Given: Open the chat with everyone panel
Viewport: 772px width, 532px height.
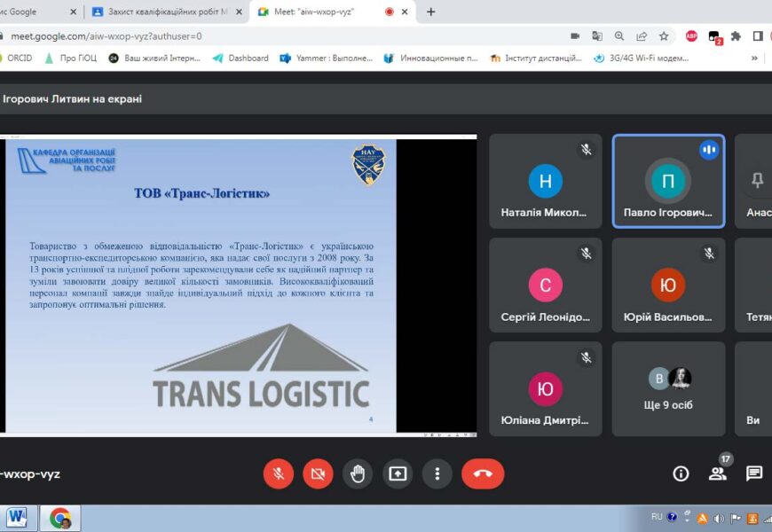Looking at the screenshot, I should point(753,473).
